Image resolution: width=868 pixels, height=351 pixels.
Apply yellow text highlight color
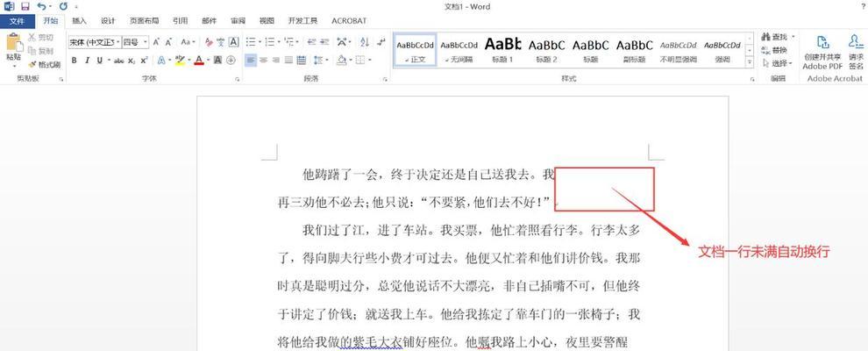tap(179, 60)
